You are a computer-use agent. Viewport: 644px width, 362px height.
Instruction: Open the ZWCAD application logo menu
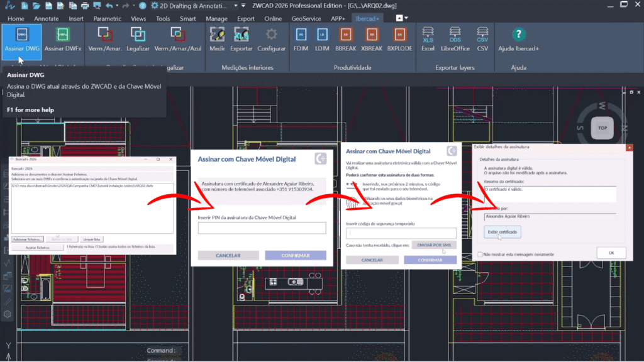(9, 6)
